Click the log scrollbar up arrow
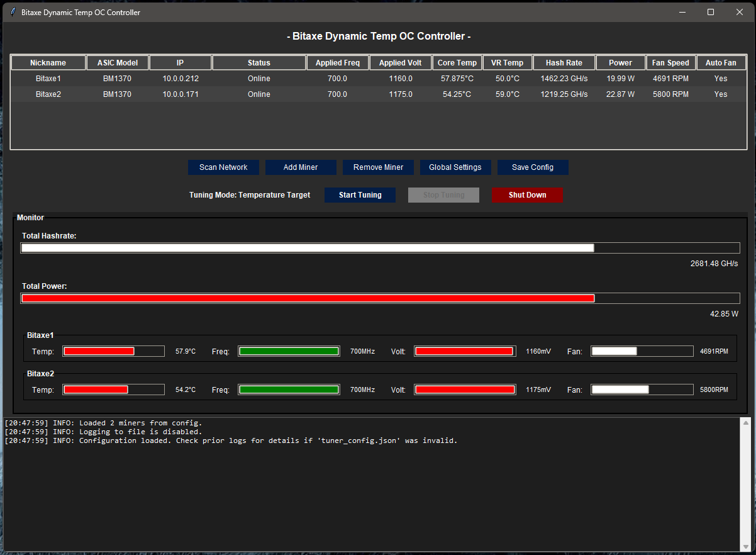The image size is (756, 555). click(x=746, y=423)
